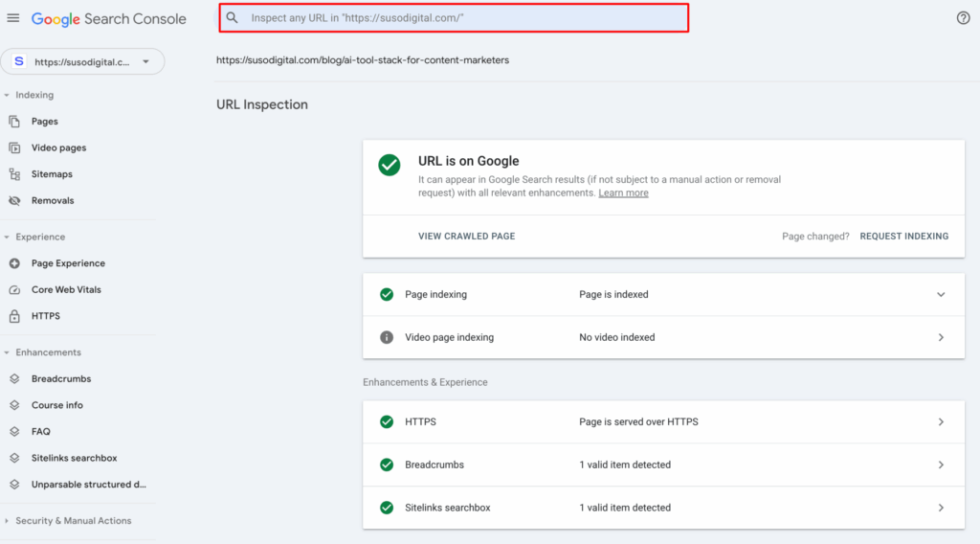Screen dimensions: 980x544
Task: Select HTTPS in the sidebar menu
Action: click(46, 316)
